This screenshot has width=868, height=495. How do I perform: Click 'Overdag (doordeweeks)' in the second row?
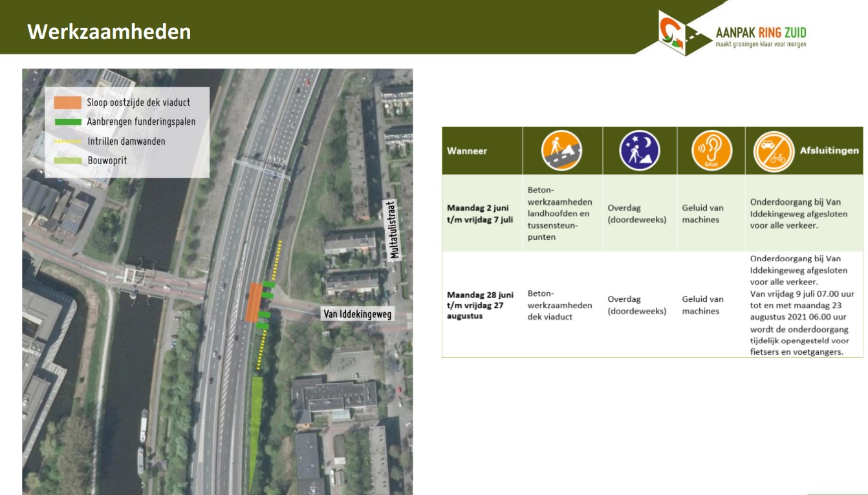tap(637, 305)
